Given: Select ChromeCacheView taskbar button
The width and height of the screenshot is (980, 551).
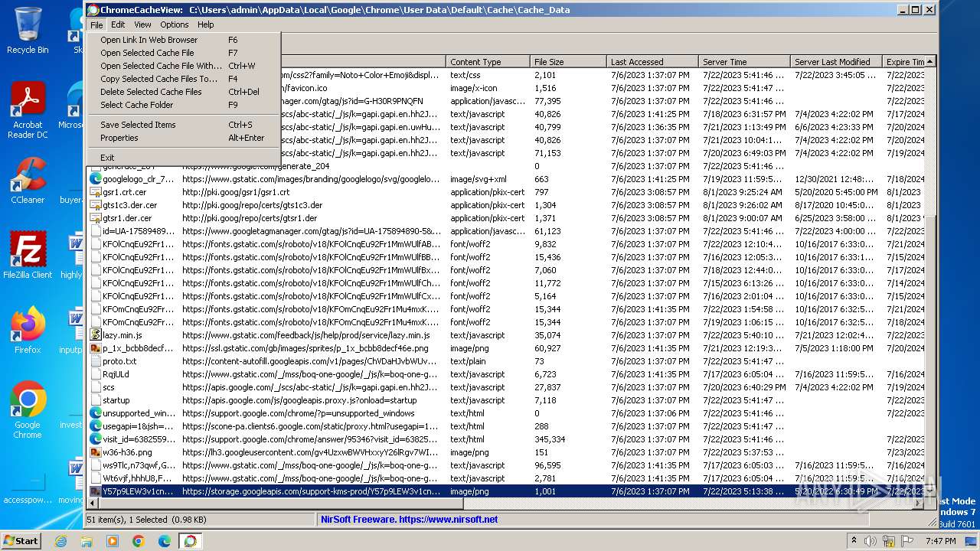Looking at the screenshot, I should coord(191,541).
